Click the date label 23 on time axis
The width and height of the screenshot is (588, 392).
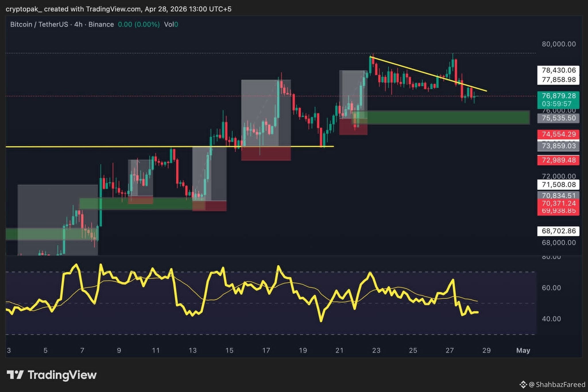(376, 350)
